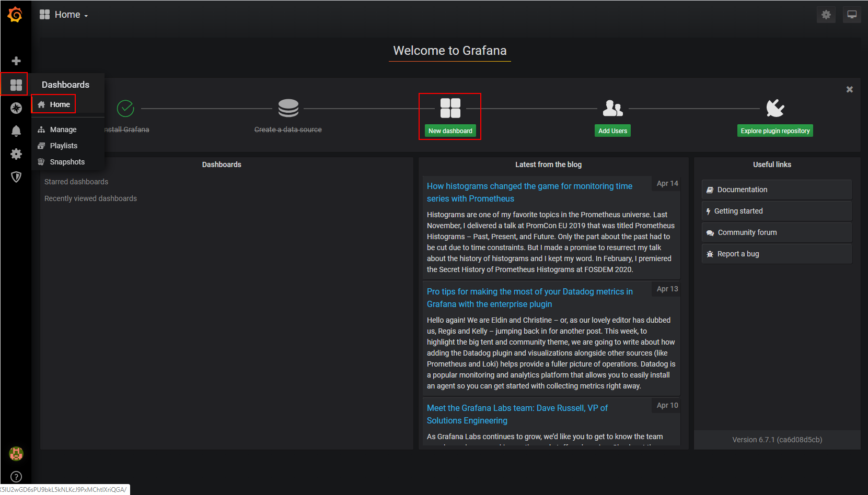Open the Community forum link
This screenshot has height=495, width=868.
pyautogui.click(x=777, y=232)
